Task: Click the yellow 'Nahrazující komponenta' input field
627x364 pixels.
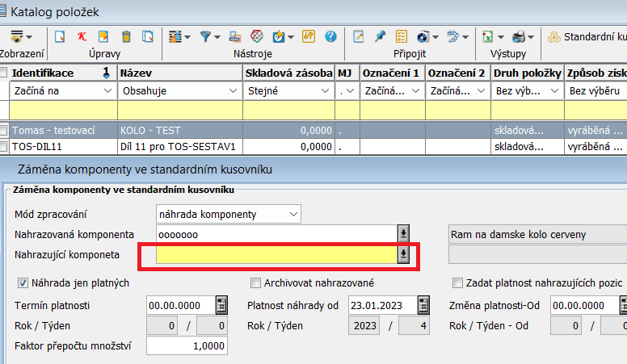Action: pyautogui.click(x=276, y=255)
